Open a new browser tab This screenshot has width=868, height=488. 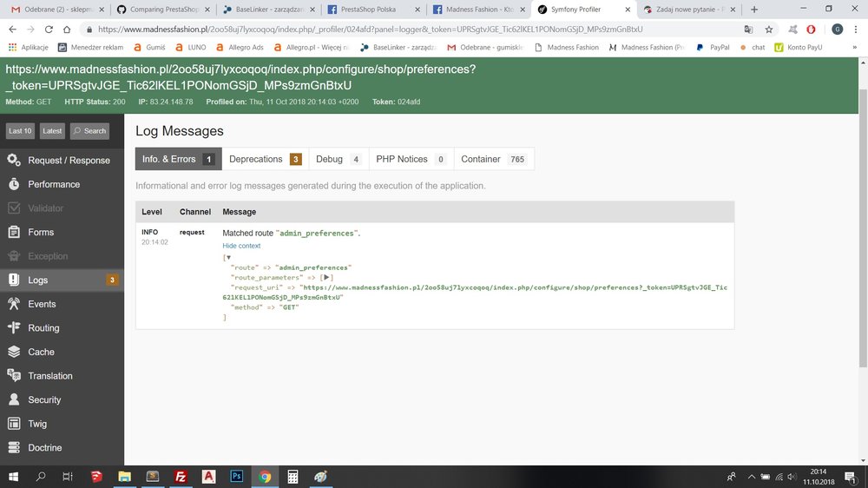[754, 10]
